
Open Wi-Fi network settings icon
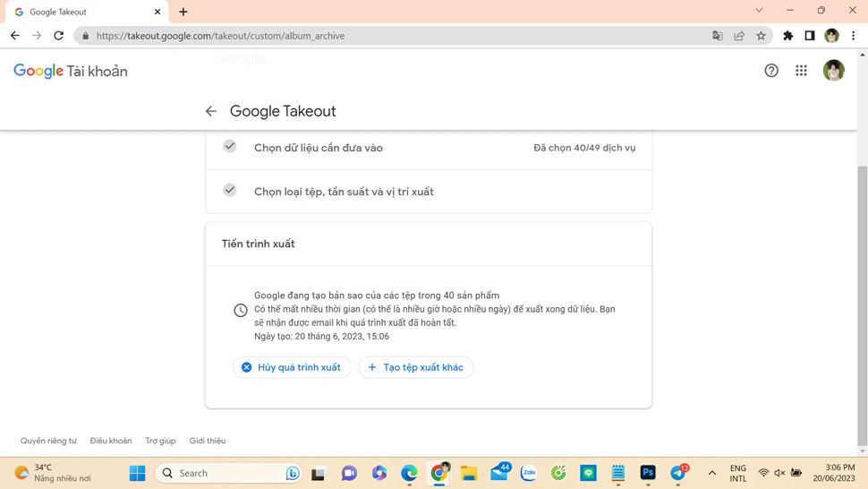coord(763,473)
